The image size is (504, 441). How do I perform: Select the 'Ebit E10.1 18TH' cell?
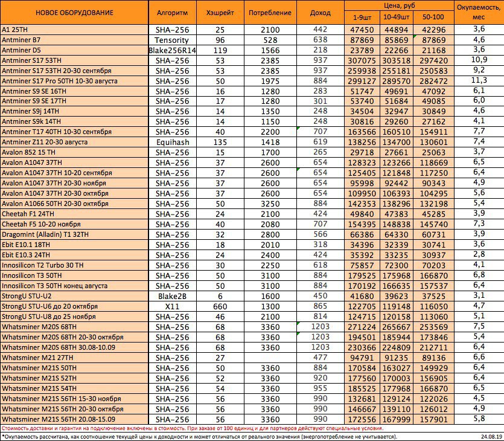74,245
